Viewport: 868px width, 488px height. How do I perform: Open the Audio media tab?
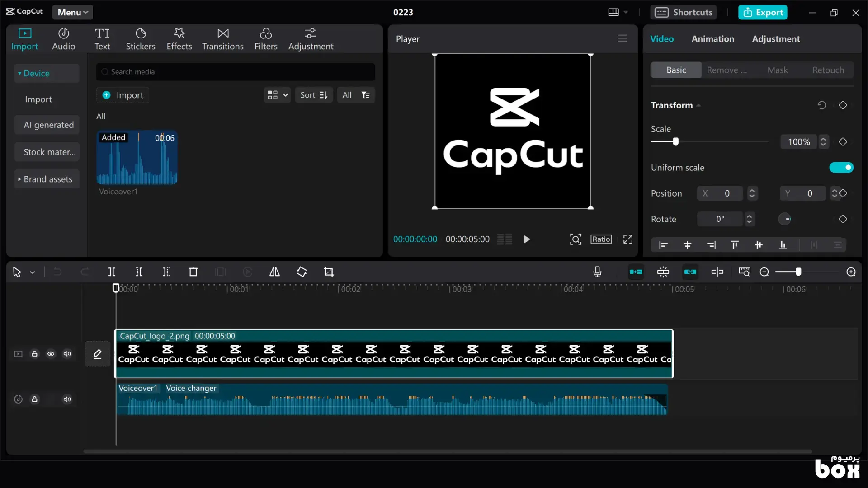(x=63, y=39)
